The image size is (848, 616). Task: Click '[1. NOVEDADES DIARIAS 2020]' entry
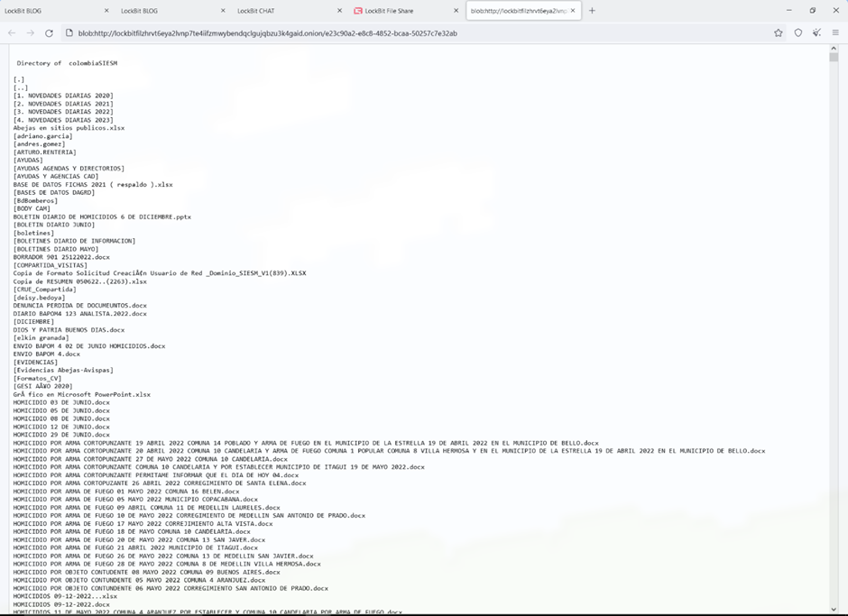(63, 96)
